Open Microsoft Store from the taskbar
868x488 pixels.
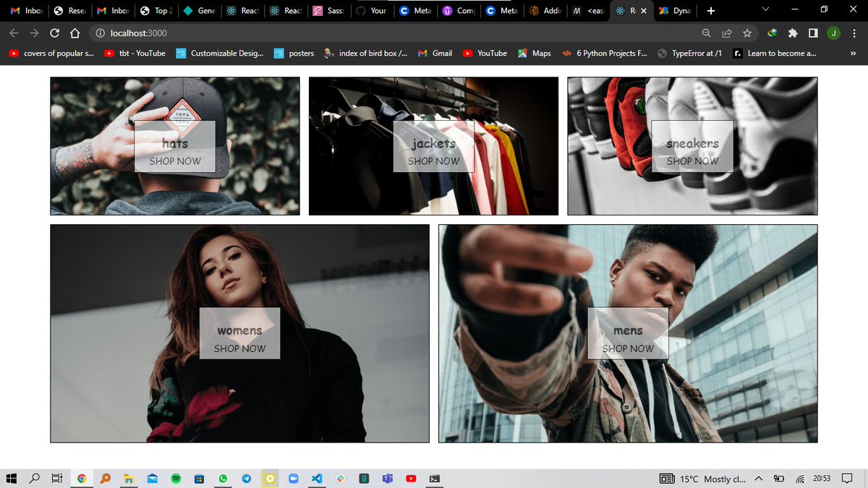pyautogui.click(x=199, y=479)
